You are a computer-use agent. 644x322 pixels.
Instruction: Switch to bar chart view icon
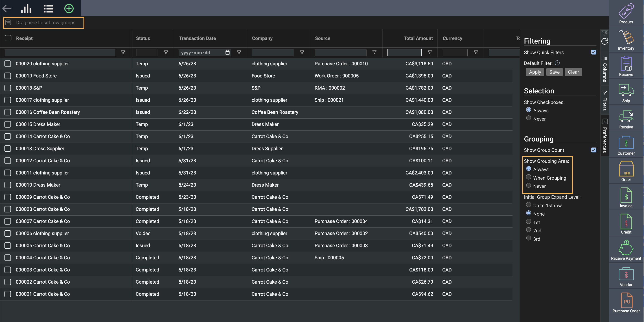26,9
